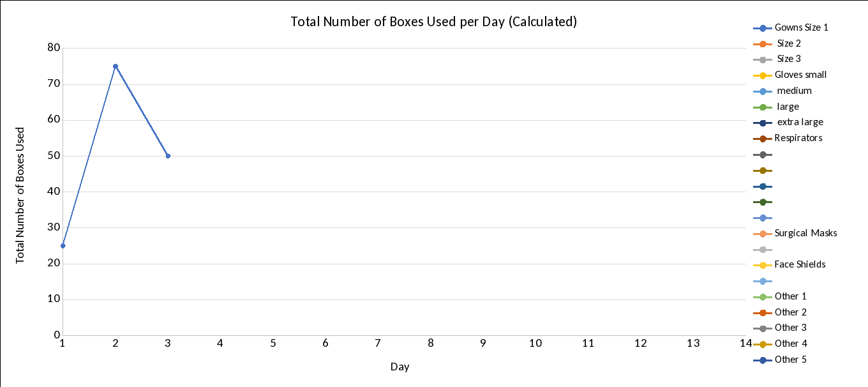Click the 'Size 3' legend label
This screenshot has width=868, height=387.
point(789,59)
